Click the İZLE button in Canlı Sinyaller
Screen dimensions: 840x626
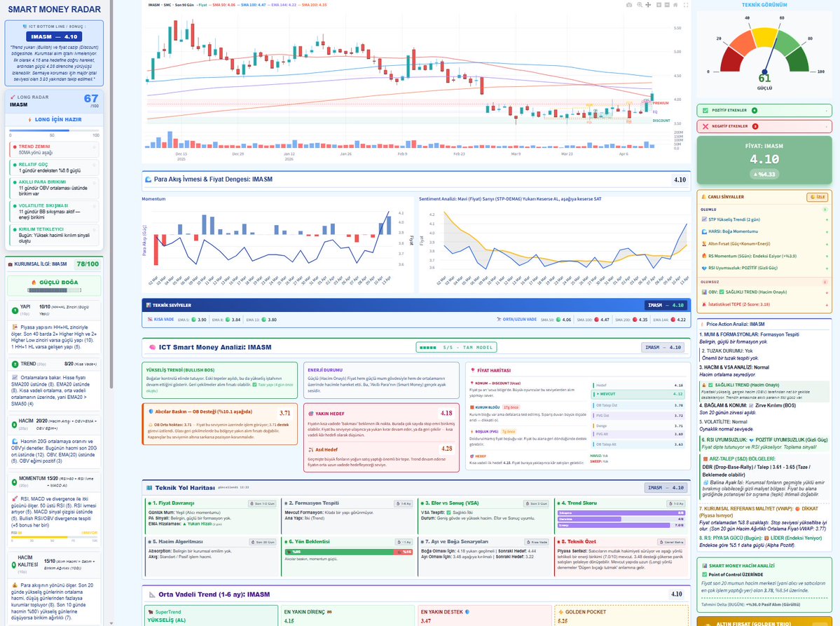coord(818,198)
